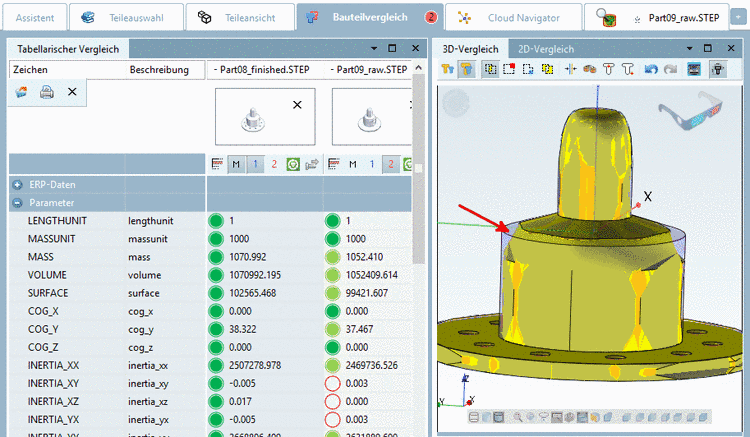
Task: Click the blue undo arrow in 3D toolbar
Action: coord(651,69)
